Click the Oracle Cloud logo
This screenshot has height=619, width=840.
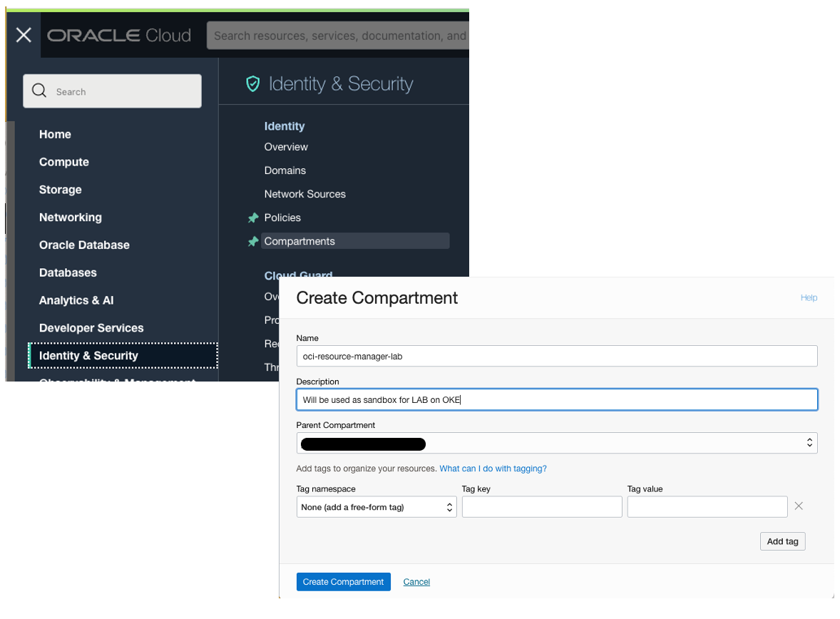click(119, 36)
